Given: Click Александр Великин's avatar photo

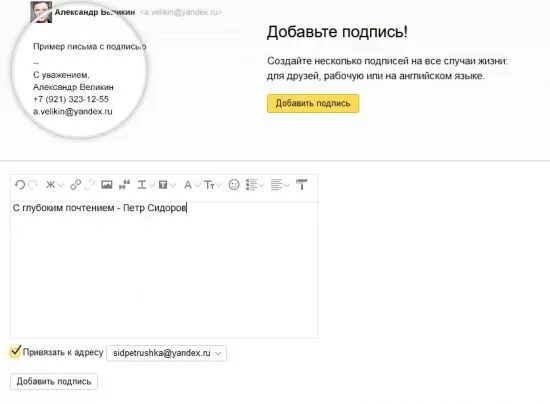Looking at the screenshot, I should tap(41, 12).
